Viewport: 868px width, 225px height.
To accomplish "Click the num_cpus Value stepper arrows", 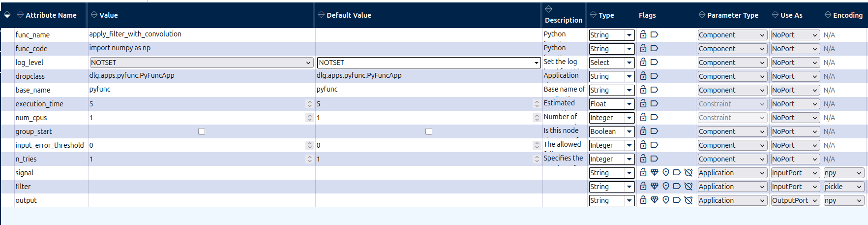I will coord(309,118).
